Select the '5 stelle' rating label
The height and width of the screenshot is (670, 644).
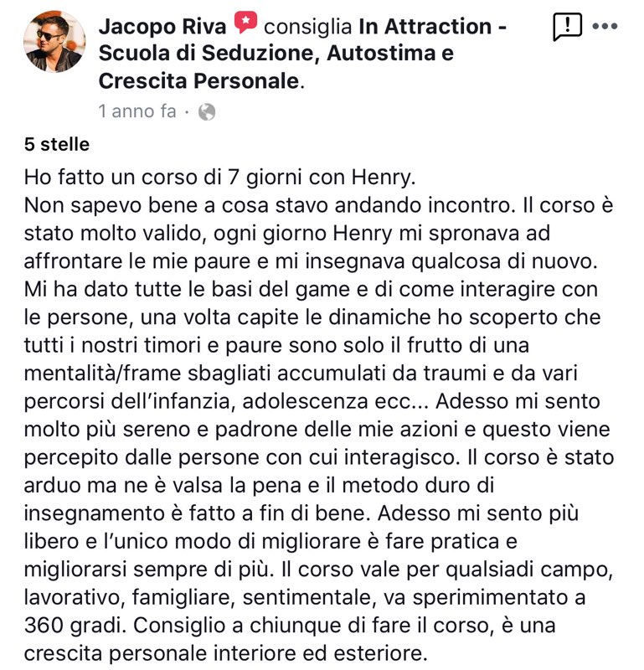(57, 144)
